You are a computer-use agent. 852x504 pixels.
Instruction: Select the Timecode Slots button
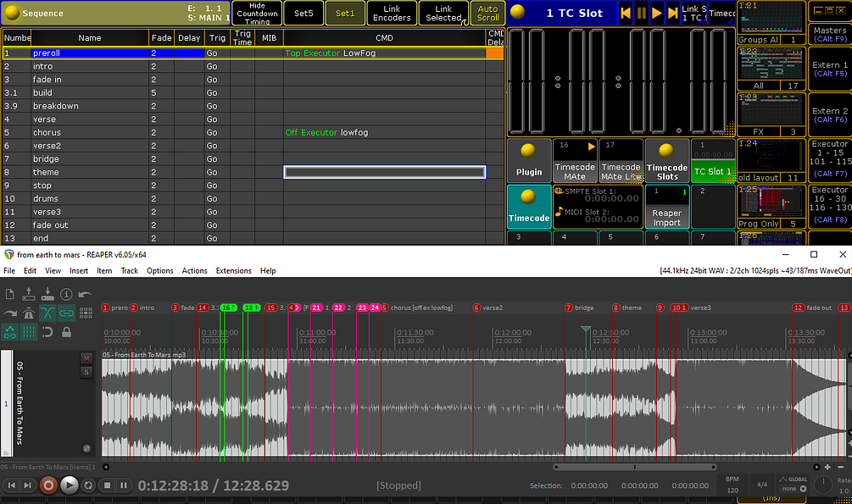click(x=666, y=161)
